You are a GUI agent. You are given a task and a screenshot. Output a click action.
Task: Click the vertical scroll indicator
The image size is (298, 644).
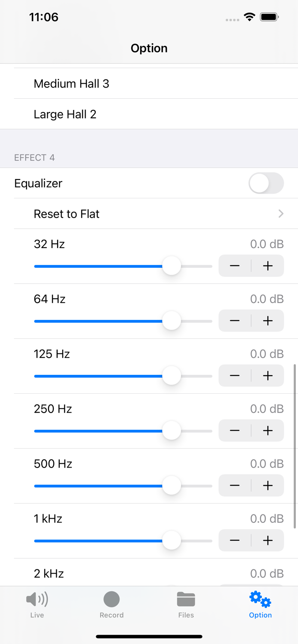(x=295, y=447)
